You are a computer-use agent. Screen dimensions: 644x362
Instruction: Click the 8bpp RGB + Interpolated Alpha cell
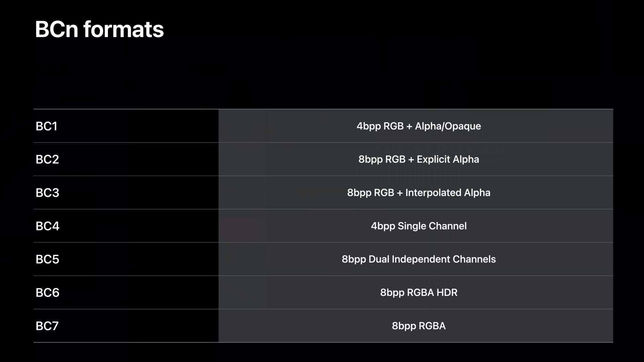click(x=419, y=193)
